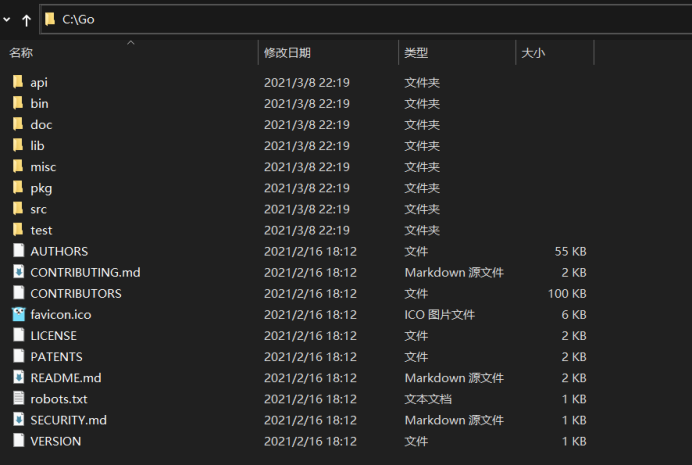Click the LICENSE file icon
This screenshot has width=692, height=465.
[19, 335]
